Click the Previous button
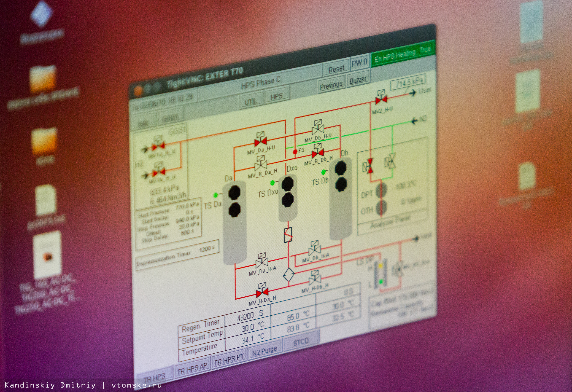572x392 pixels. click(331, 86)
